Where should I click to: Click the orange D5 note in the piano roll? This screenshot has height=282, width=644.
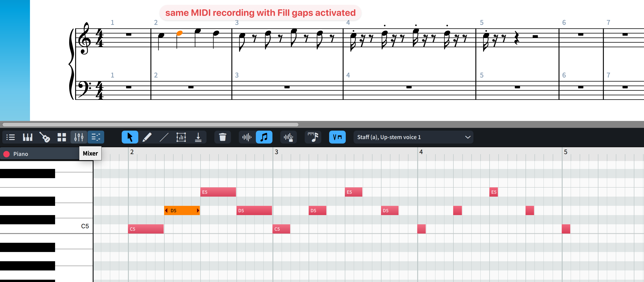coord(182,210)
